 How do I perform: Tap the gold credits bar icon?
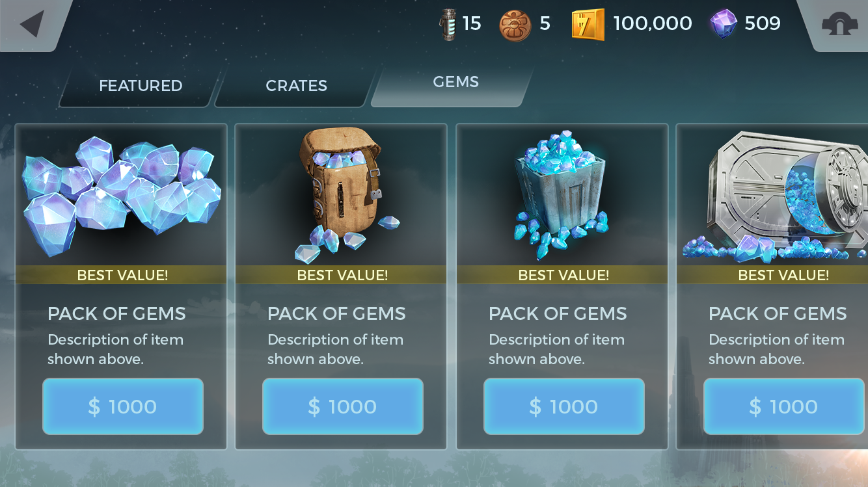(x=588, y=25)
